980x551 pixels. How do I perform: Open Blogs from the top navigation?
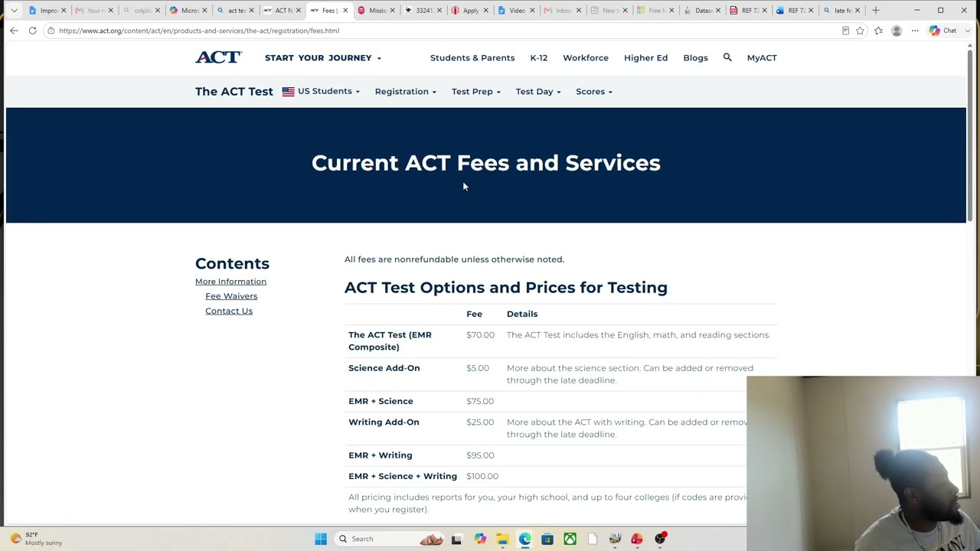tap(695, 57)
